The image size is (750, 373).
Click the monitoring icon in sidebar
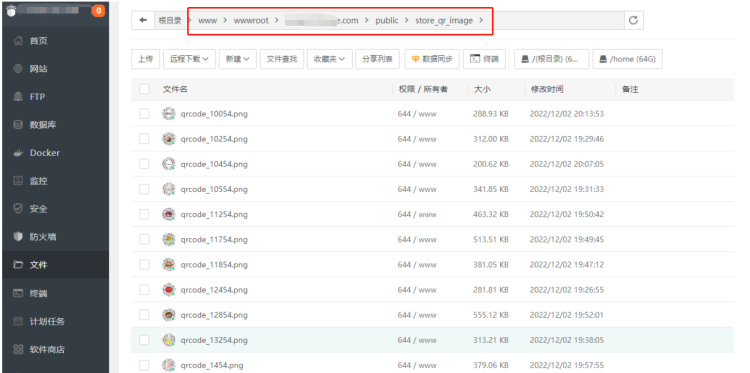(18, 181)
